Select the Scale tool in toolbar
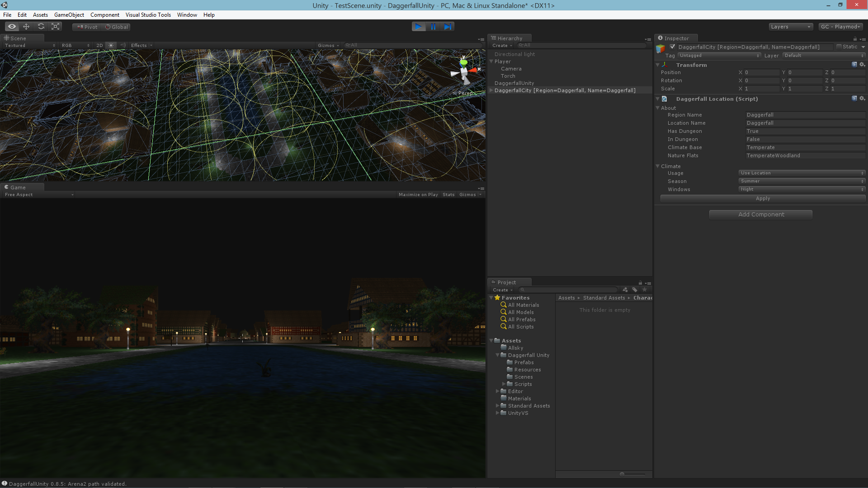The width and height of the screenshot is (868, 488). (56, 27)
